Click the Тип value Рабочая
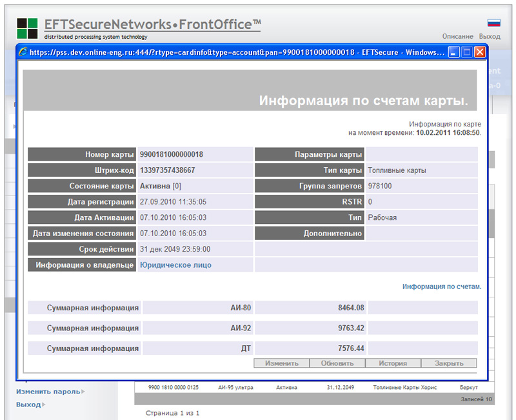 coord(382,217)
